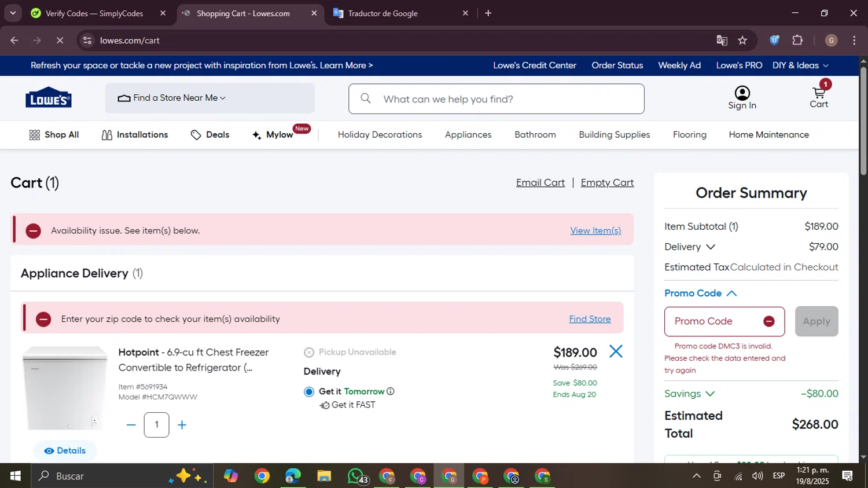Open the Weekly Ad link
The width and height of the screenshot is (868, 488).
coord(679,65)
